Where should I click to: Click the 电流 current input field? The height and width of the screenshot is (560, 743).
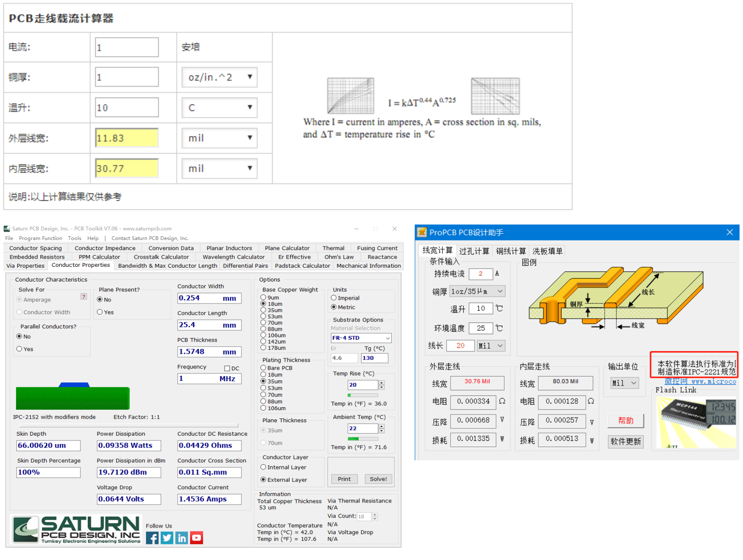(127, 47)
